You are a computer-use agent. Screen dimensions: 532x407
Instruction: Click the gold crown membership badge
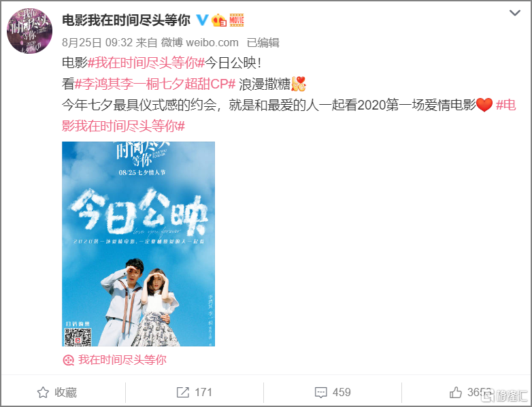[x=219, y=20]
